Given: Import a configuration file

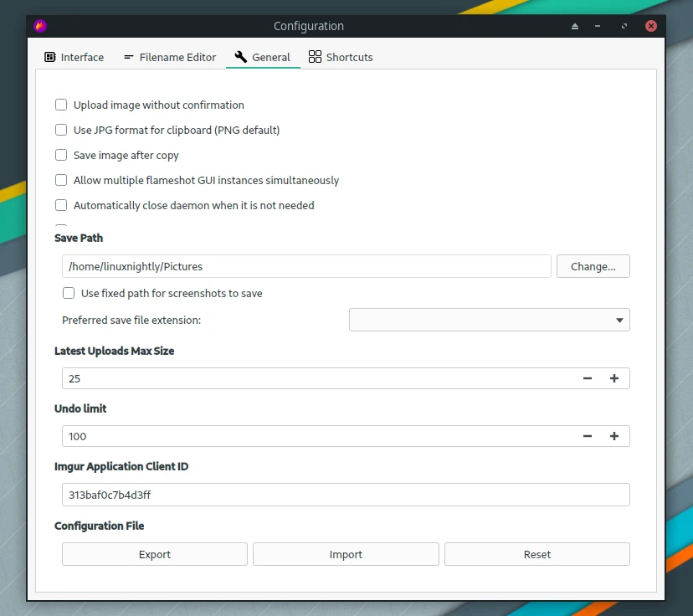Looking at the screenshot, I should (x=346, y=554).
